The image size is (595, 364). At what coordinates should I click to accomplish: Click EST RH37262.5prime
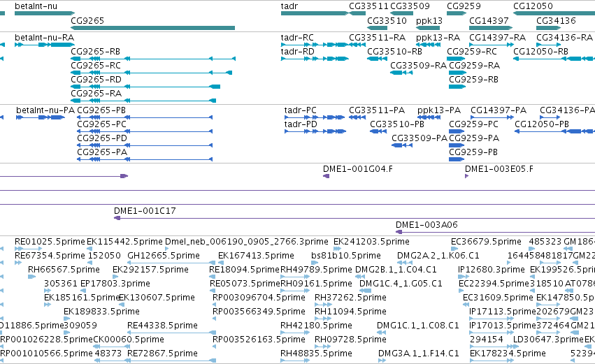point(323,305)
